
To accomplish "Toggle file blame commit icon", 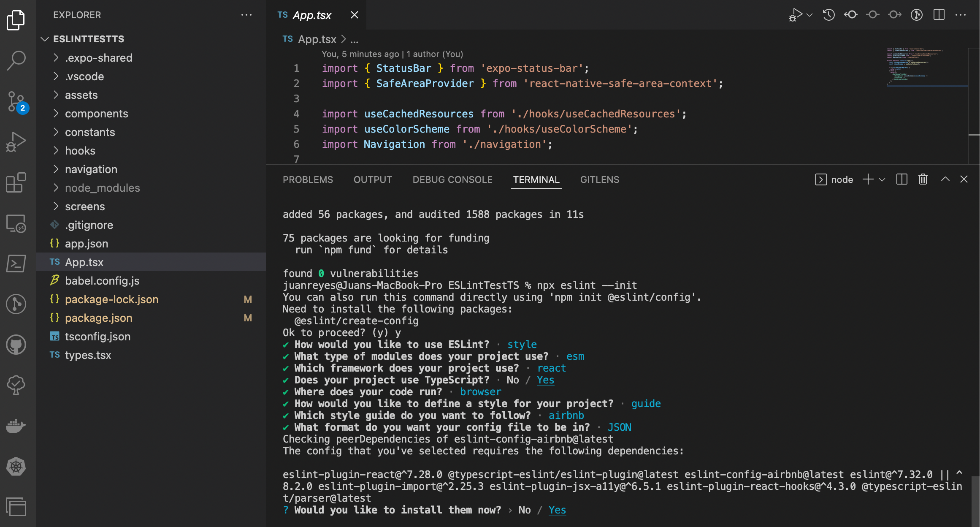I will (x=873, y=15).
